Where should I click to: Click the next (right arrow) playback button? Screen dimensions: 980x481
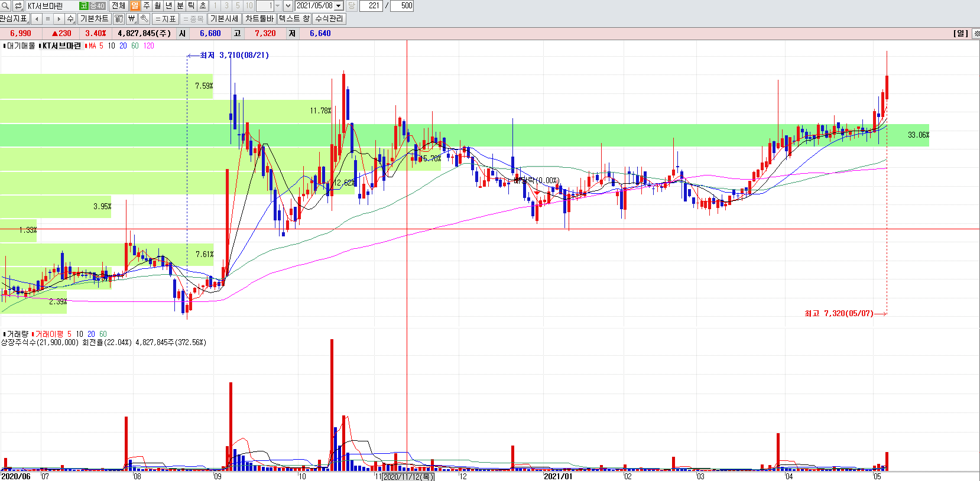coord(59,19)
